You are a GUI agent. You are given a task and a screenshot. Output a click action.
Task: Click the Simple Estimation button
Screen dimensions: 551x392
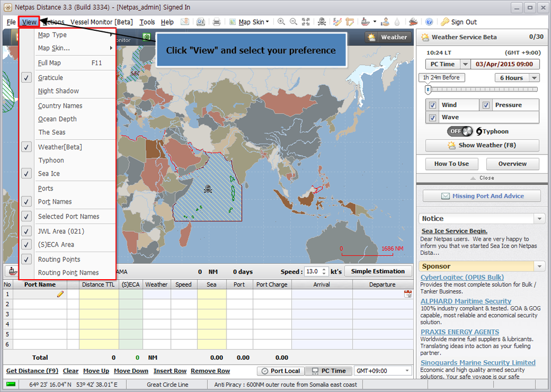(378, 271)
